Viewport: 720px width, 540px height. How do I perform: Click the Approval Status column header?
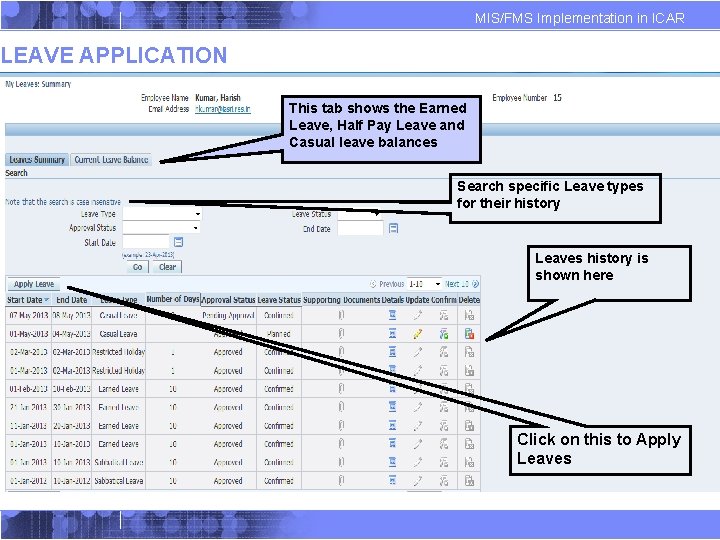pyautogui.click(x=228, y=300)
